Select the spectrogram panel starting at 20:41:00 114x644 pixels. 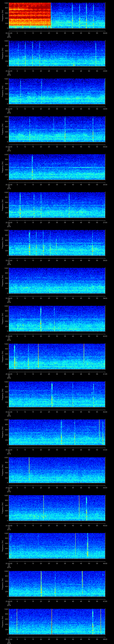point(57,394)
